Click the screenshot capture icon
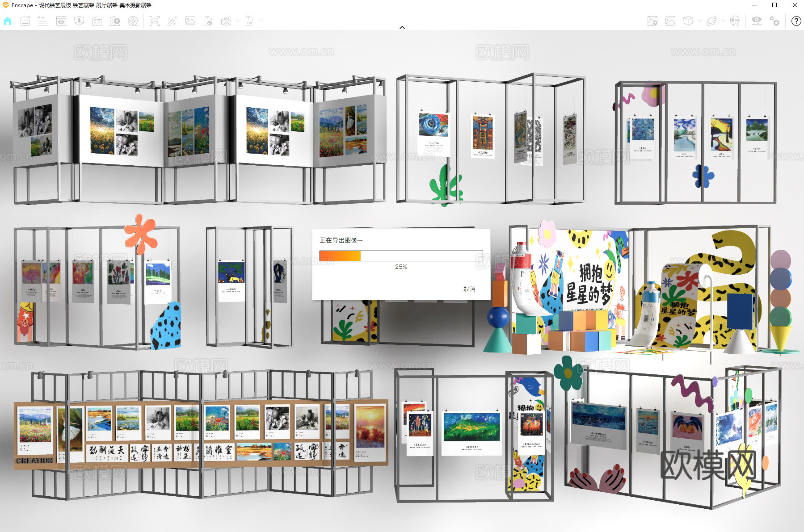The height and width of the screenshot is (532, 804). [x=155, y=21]
